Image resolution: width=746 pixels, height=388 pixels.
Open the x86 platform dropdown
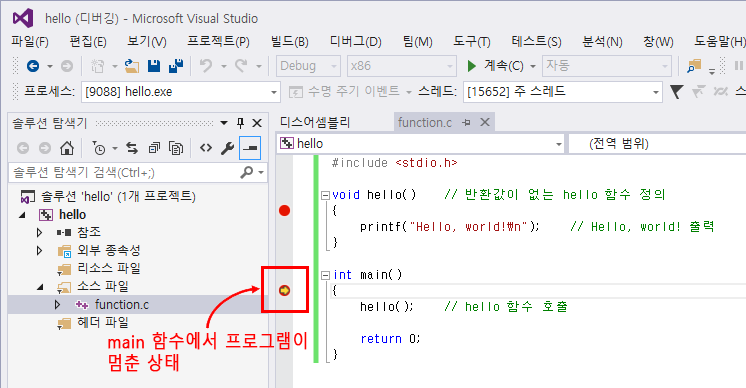tap(402, 66)
